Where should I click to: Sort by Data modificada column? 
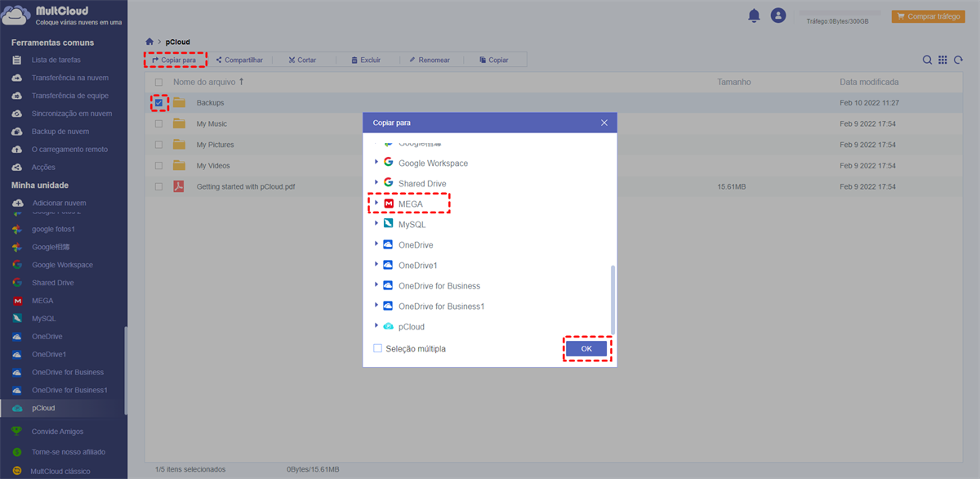tap(869, 83)
